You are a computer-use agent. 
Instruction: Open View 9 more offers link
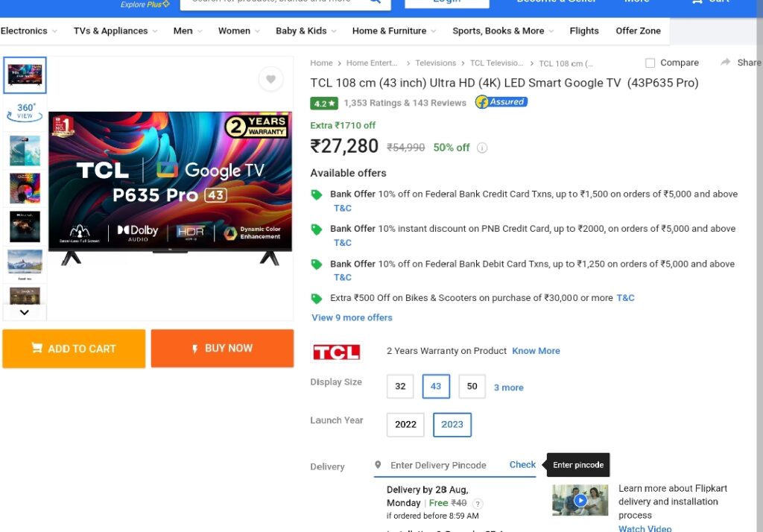coord(352,318)
